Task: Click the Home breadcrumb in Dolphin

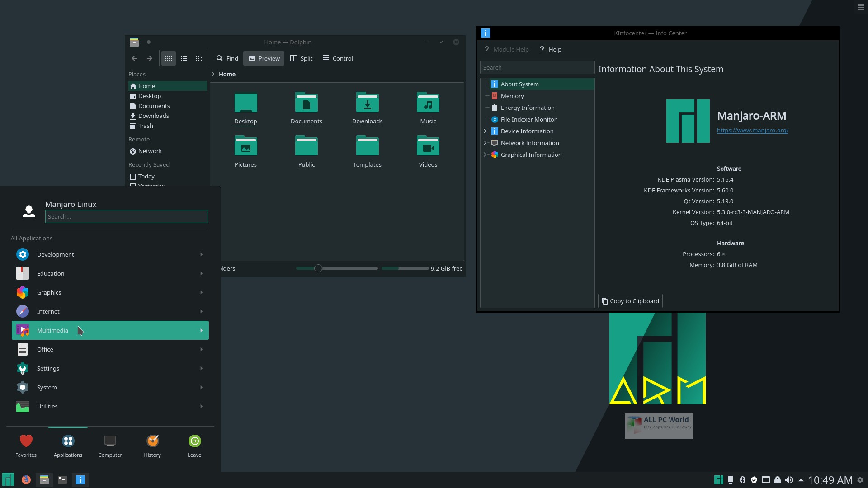Action: pyautogui.click(x=227, y=74)
